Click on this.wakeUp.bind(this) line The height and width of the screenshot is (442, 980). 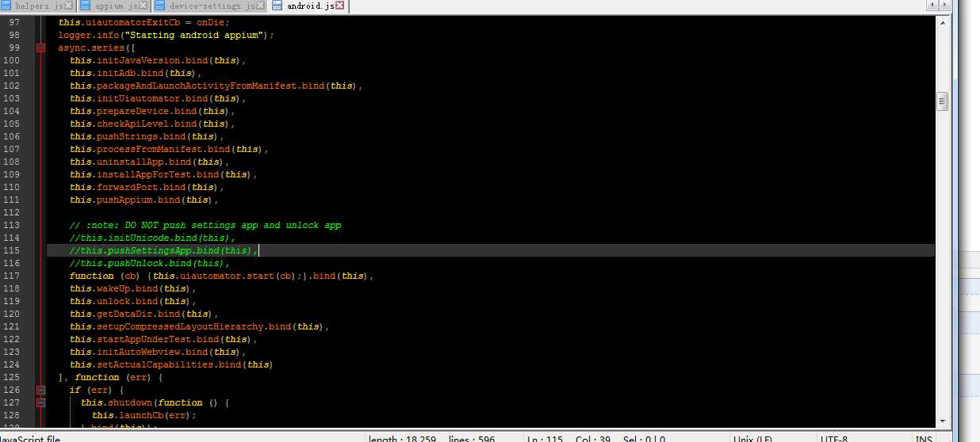(132, 288)
